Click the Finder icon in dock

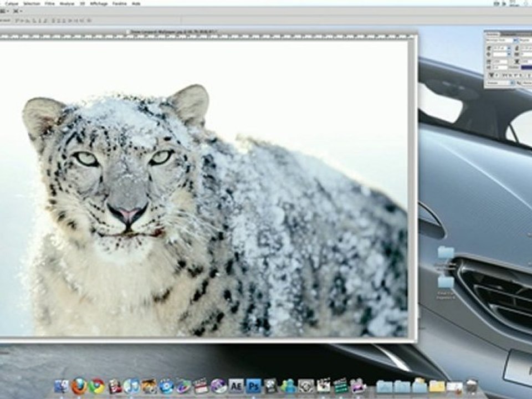62,386
